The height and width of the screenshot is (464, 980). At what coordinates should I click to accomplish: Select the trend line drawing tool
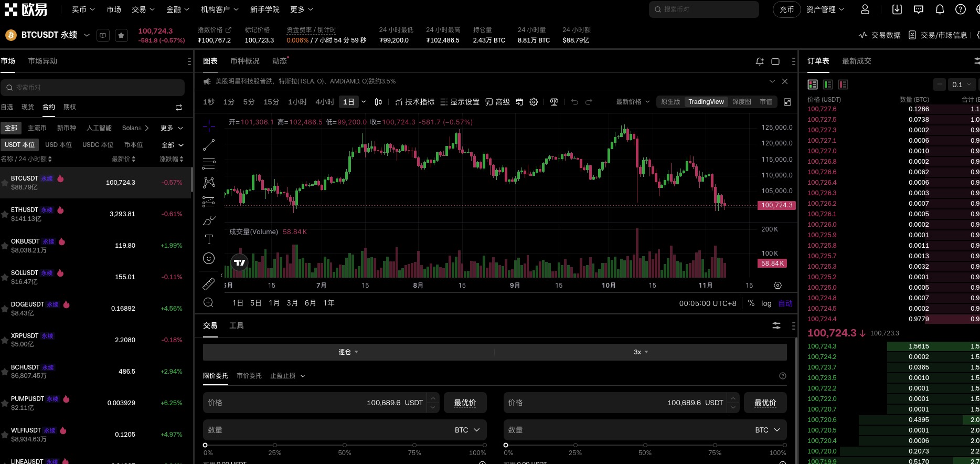[209, 145]
